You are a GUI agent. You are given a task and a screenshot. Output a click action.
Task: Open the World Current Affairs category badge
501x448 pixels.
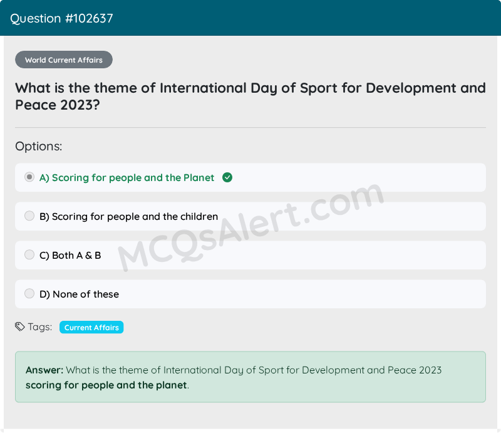click(64, 60)
